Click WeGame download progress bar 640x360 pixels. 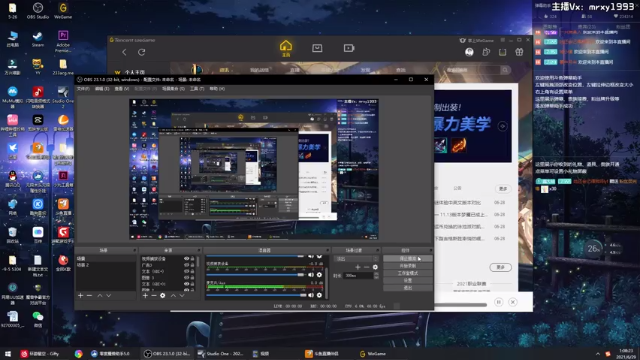point(461,304)
